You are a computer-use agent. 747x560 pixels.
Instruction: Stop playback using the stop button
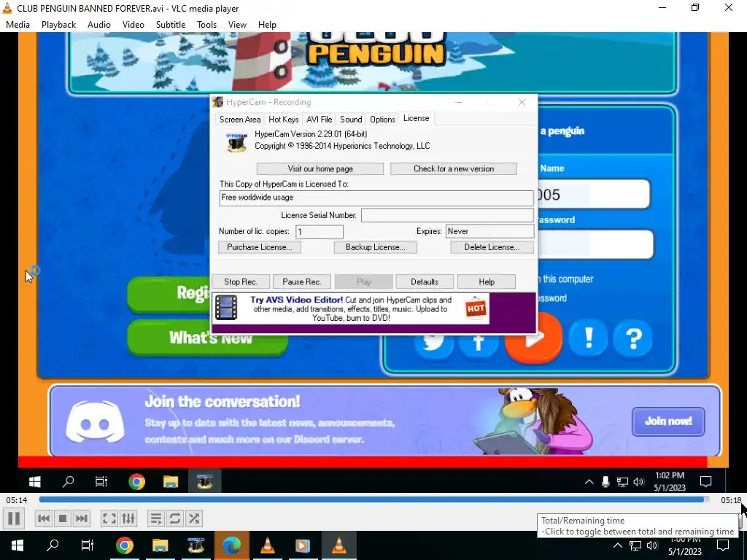(63, 518)
